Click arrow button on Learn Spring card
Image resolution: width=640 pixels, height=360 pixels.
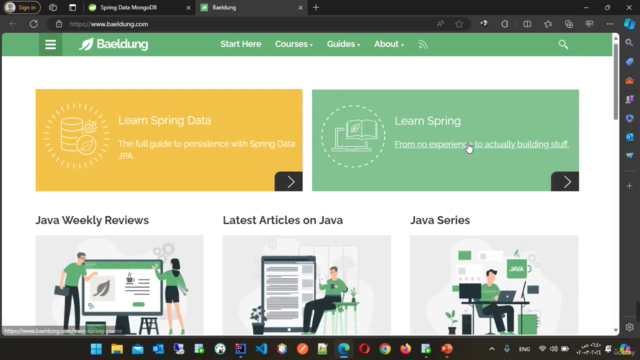(565, 182)
